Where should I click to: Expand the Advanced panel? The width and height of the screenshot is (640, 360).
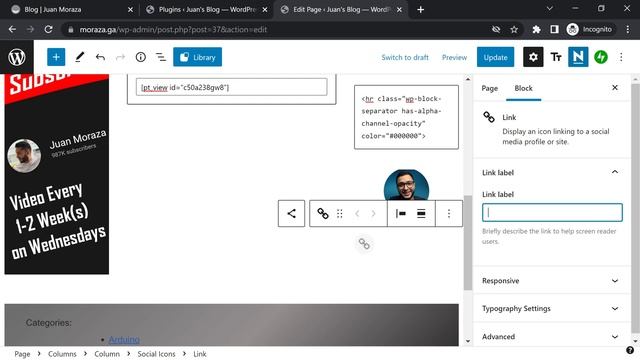point(551,337)
